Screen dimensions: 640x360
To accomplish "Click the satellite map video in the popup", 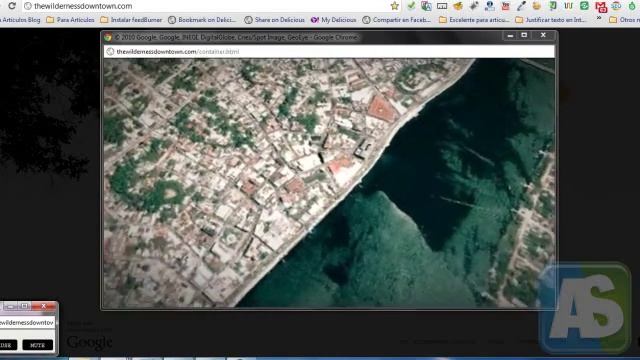I will click(329, 182).
